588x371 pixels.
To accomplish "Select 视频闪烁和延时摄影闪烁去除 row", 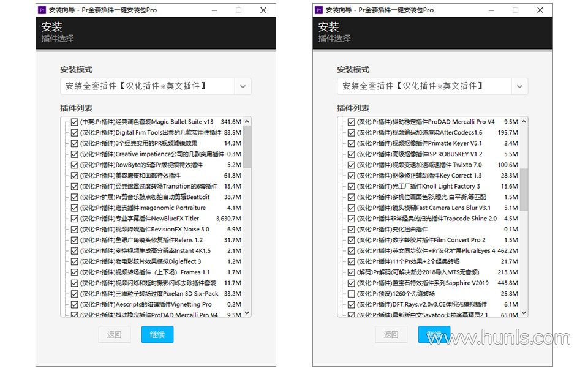I will coord(156,283).
